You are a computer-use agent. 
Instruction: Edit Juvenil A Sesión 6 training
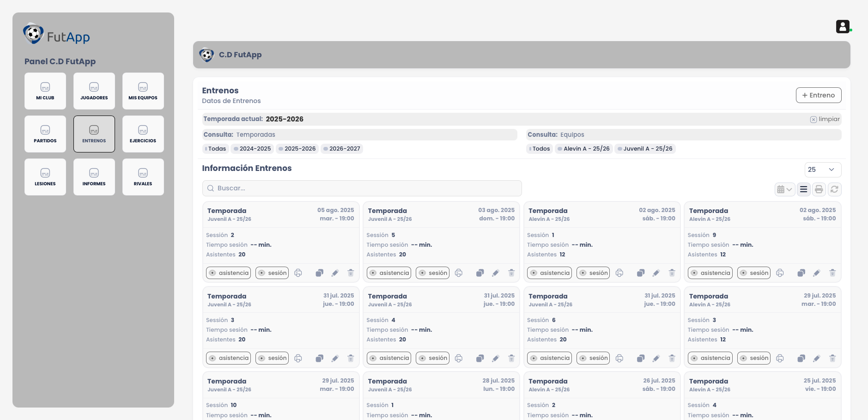click(656, 358)
